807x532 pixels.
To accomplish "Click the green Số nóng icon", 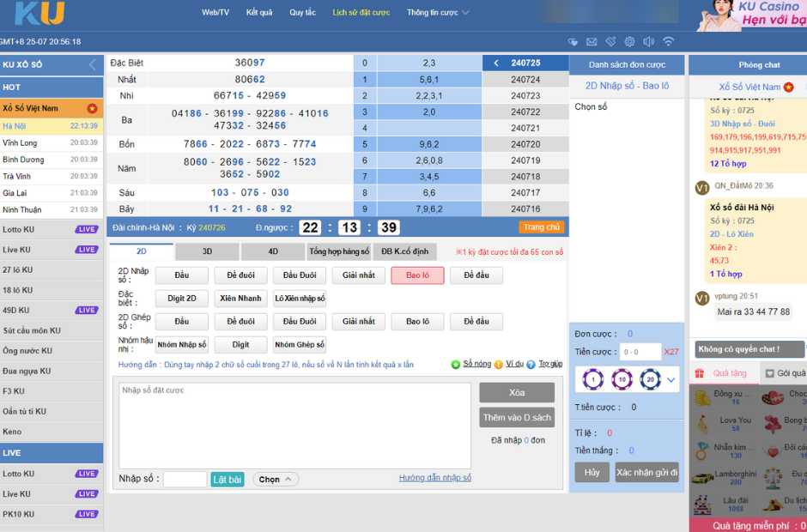I will point(456,365).
